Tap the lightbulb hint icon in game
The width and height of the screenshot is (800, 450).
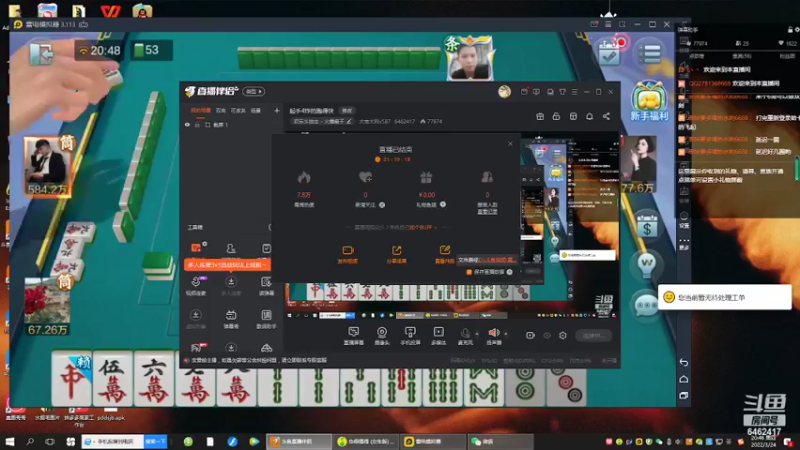point(646,265)
